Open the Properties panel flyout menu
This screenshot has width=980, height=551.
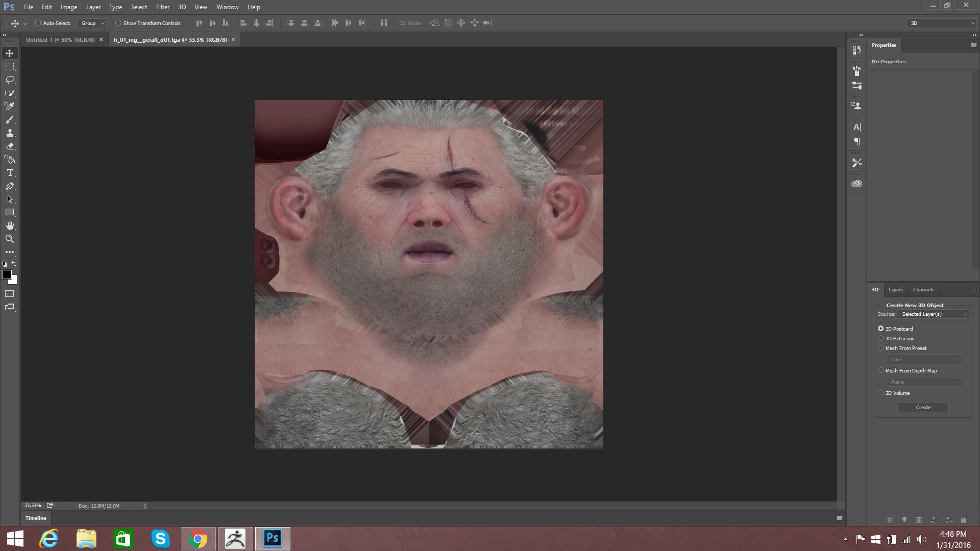[x=973, y=45]
